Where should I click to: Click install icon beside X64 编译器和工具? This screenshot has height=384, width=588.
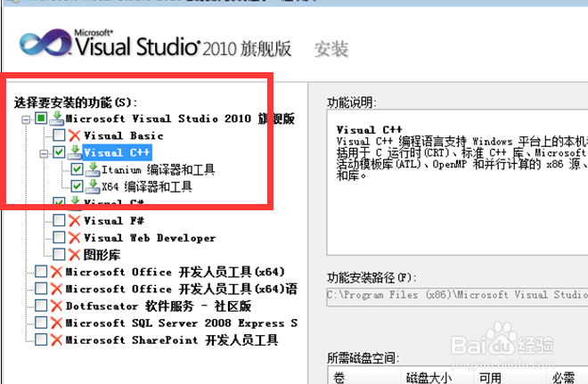coord(93,186)
